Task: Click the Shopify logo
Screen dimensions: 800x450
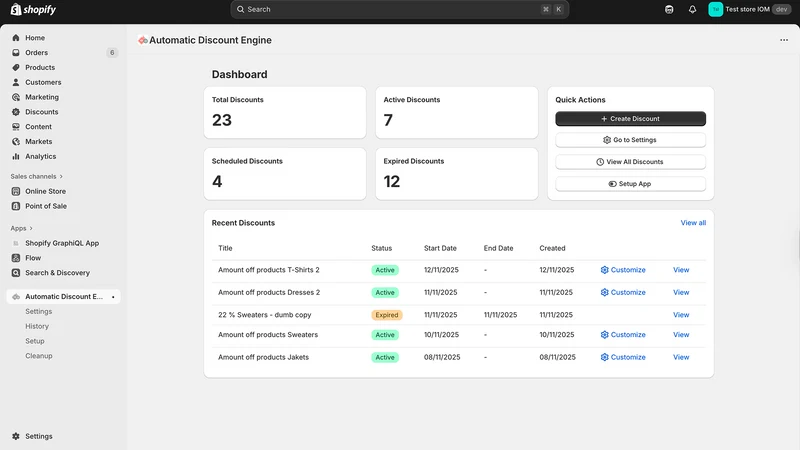Action: 33,9
